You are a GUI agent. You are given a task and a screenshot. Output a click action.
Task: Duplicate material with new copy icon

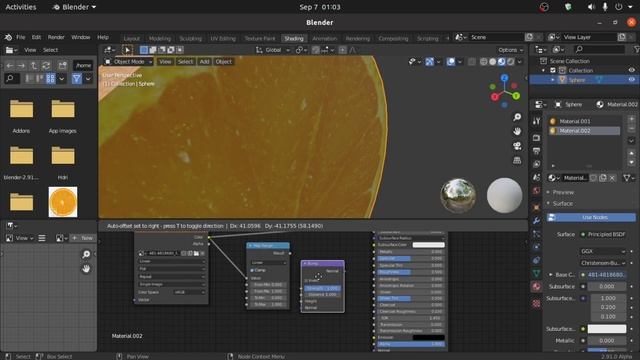click(602, 178)
